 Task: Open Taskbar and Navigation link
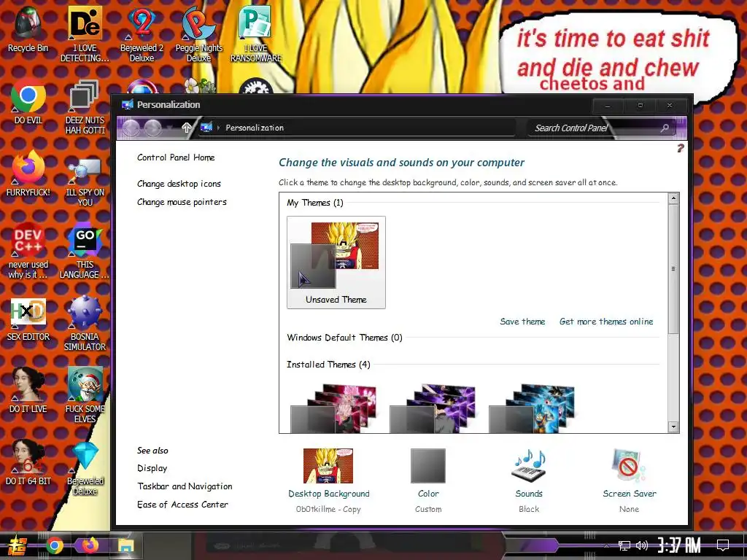coord(185,486)
